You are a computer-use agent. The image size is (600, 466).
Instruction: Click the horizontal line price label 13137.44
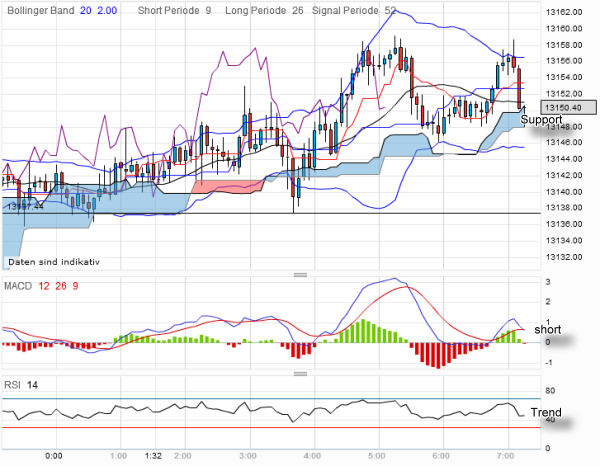[25, 207]
